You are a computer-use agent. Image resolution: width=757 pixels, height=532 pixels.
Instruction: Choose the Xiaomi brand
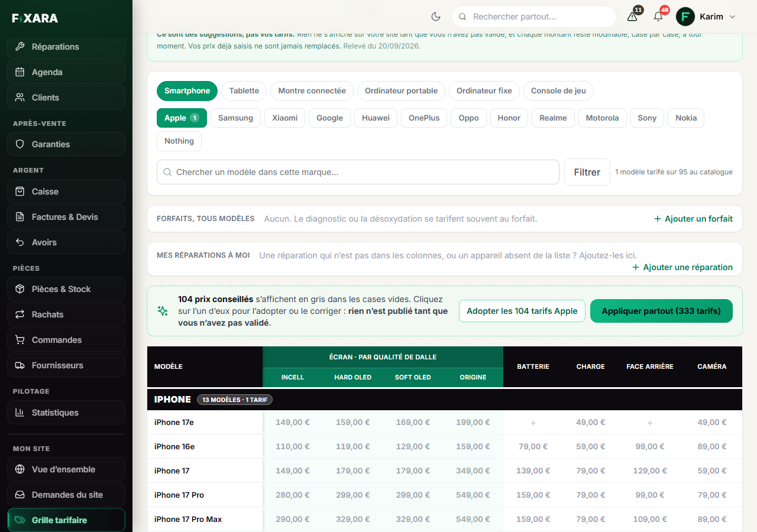[x=285, y=118]
